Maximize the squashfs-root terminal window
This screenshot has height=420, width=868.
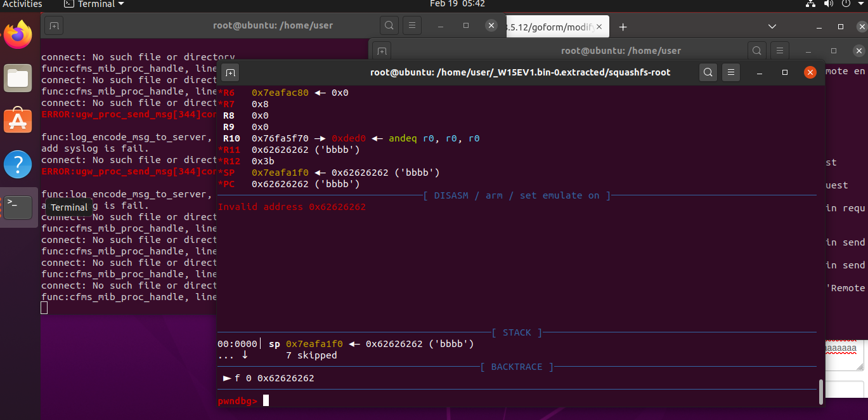coord(785,72)
